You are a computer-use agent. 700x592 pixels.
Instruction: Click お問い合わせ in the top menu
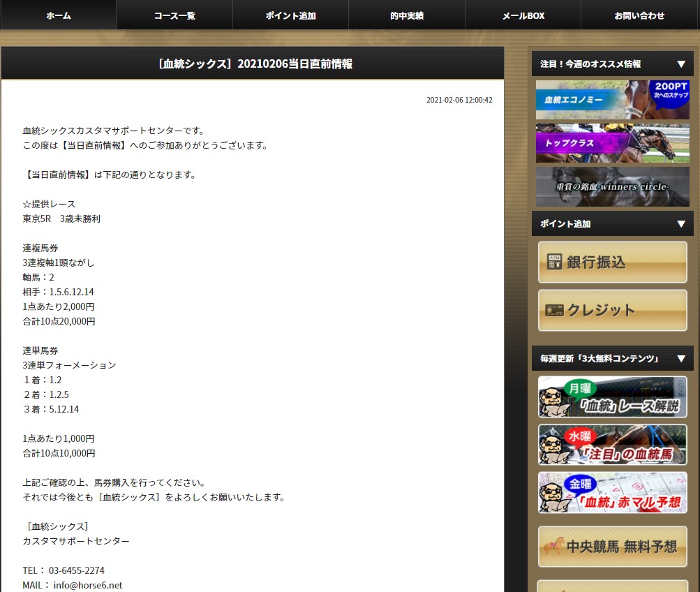640,15
